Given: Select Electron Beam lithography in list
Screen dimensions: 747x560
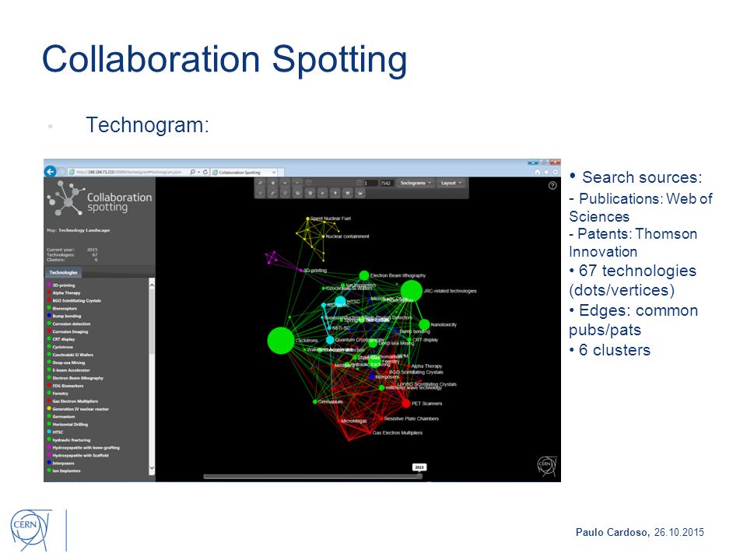Looking at the screenshot, I should tap(75, 378).
